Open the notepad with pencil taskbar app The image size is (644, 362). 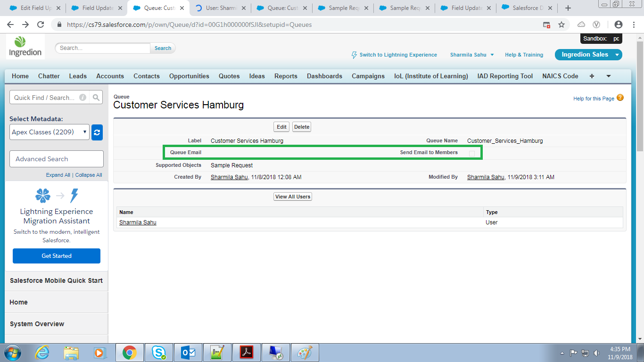pos(217,353)
